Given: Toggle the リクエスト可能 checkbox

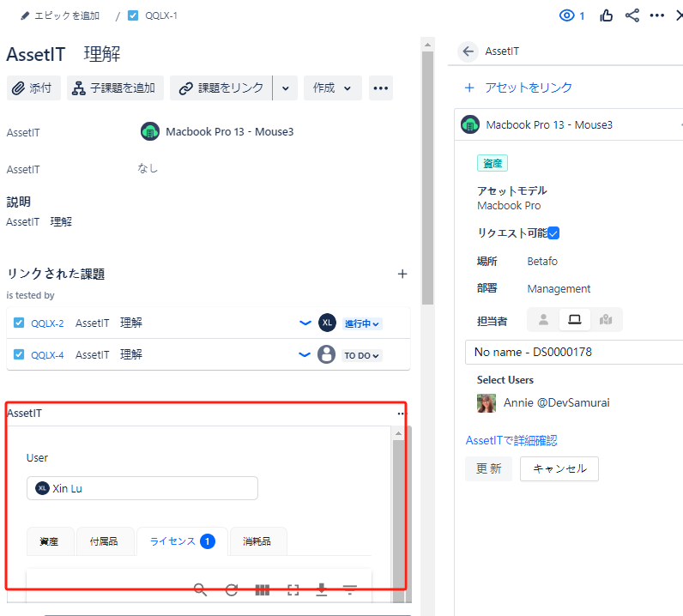Looking at the screenshot, I should 553,233.
